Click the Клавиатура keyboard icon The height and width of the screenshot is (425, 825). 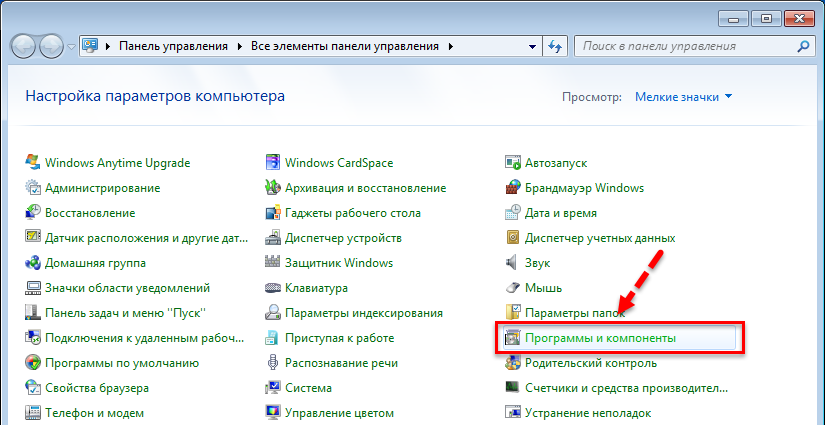(273, 288)
